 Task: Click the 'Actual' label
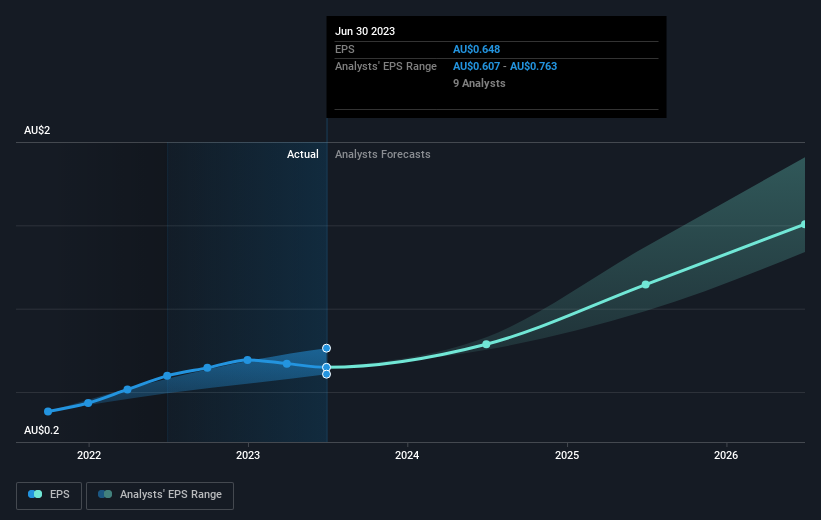(x=303, y=154)
